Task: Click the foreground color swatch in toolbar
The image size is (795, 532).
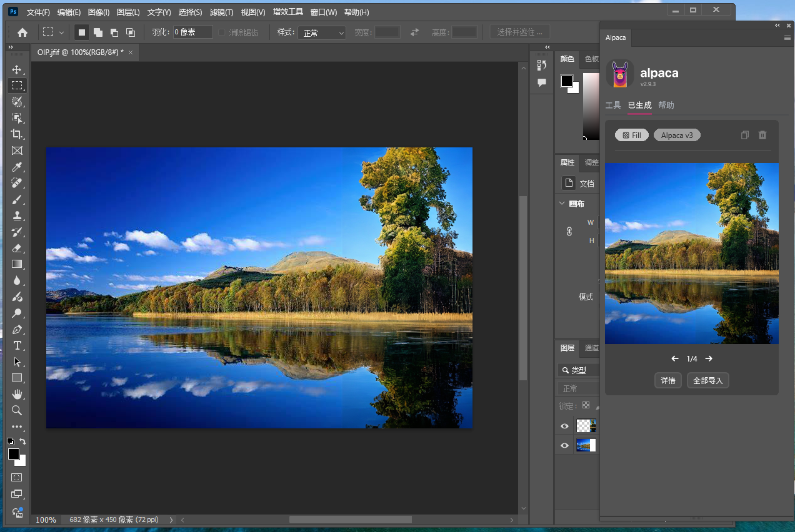Action: pos(13,454)
